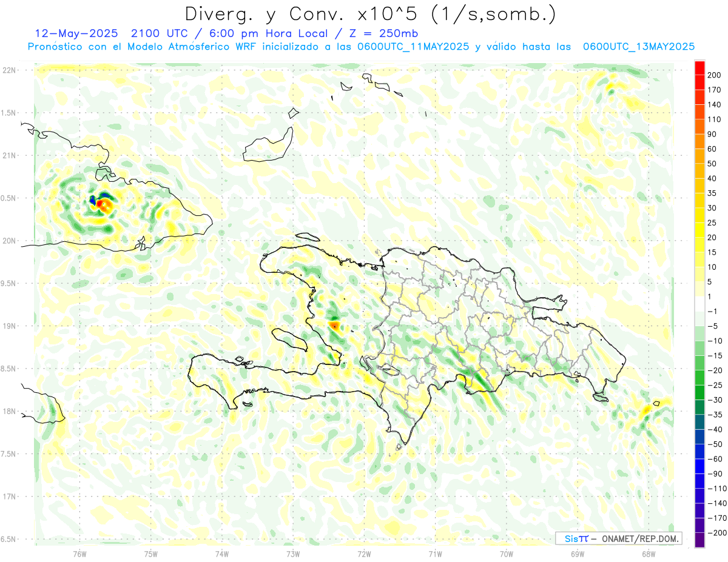Click the '110' value on the colorbar
728x562 pixels.
(x=715, y=119)
